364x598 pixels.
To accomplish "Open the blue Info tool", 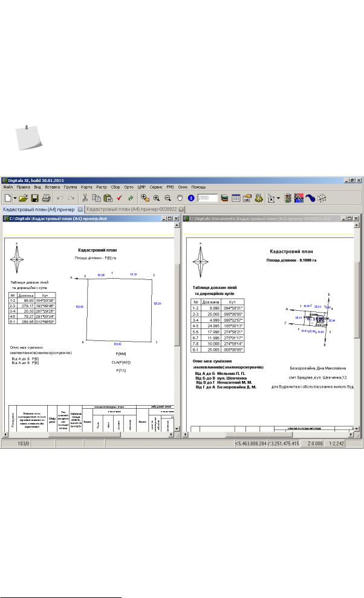I will point(191,198).
